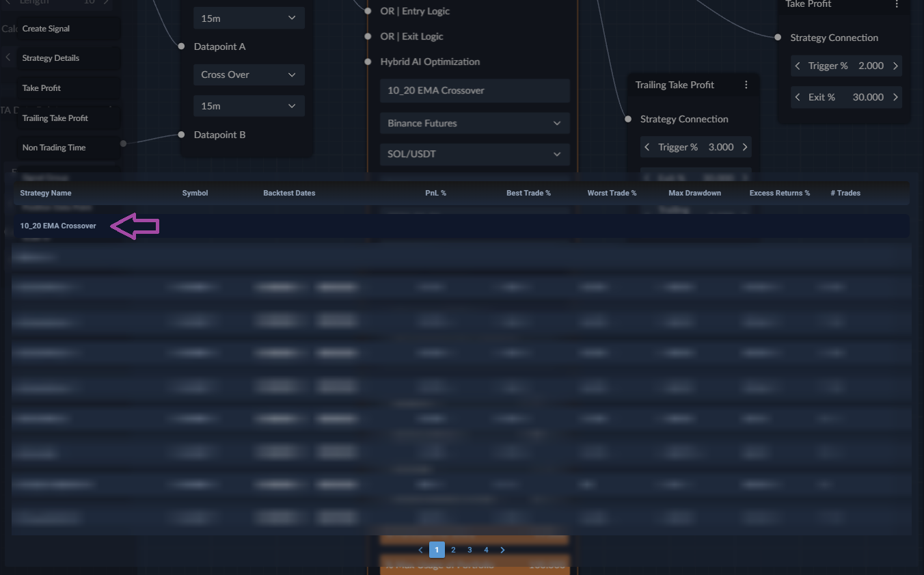Decrease Take Profit Trigger % value
This screenshot has height=575, width=924.
[x=798, y=66]
